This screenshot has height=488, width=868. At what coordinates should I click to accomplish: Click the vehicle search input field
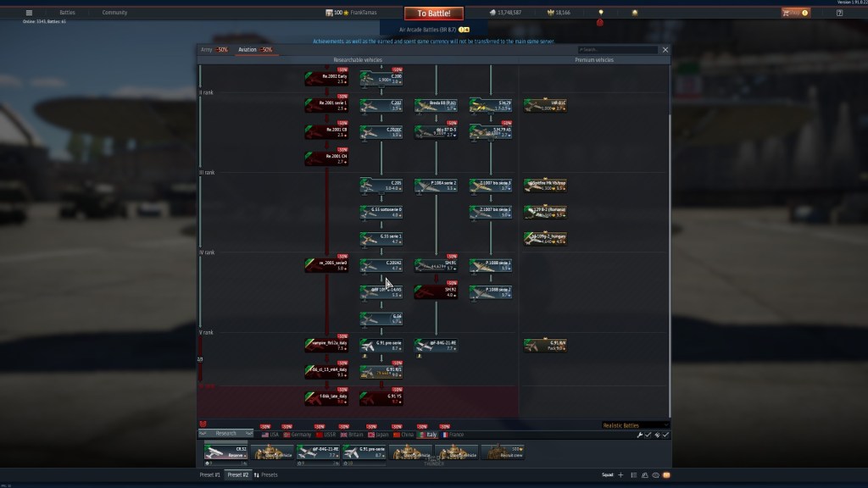tap(617, 50)
